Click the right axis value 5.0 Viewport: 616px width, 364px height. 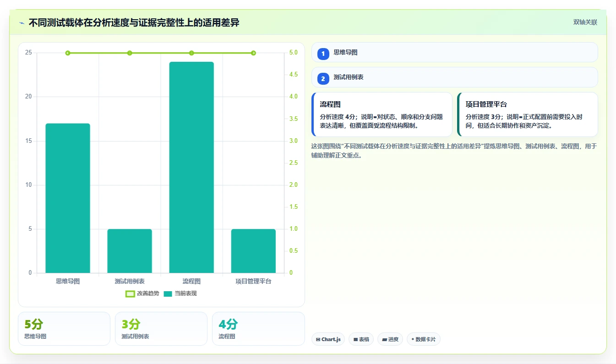[x=294, y=53]
